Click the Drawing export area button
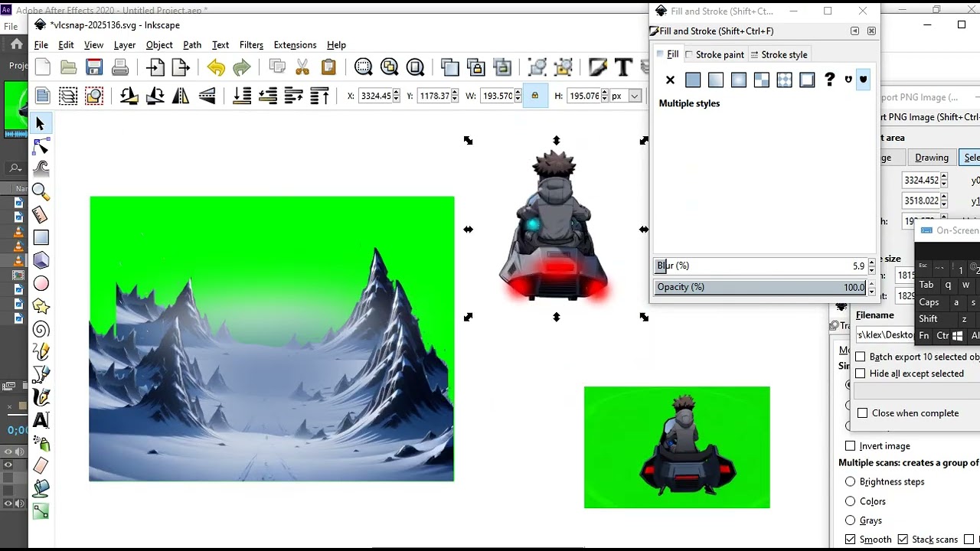Screen dimensions: 980x551 pyautogui.click(x=932, y=158)
